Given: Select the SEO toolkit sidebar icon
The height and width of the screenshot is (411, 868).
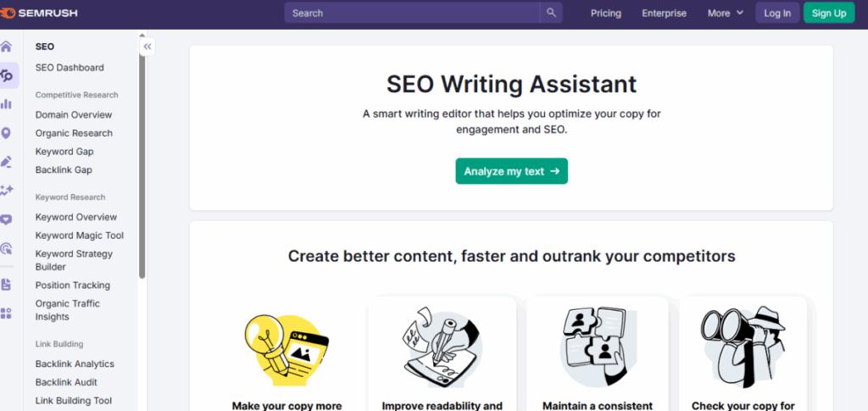Looking at the screenshot, I should pyautogui.click(x=7, y=75).
